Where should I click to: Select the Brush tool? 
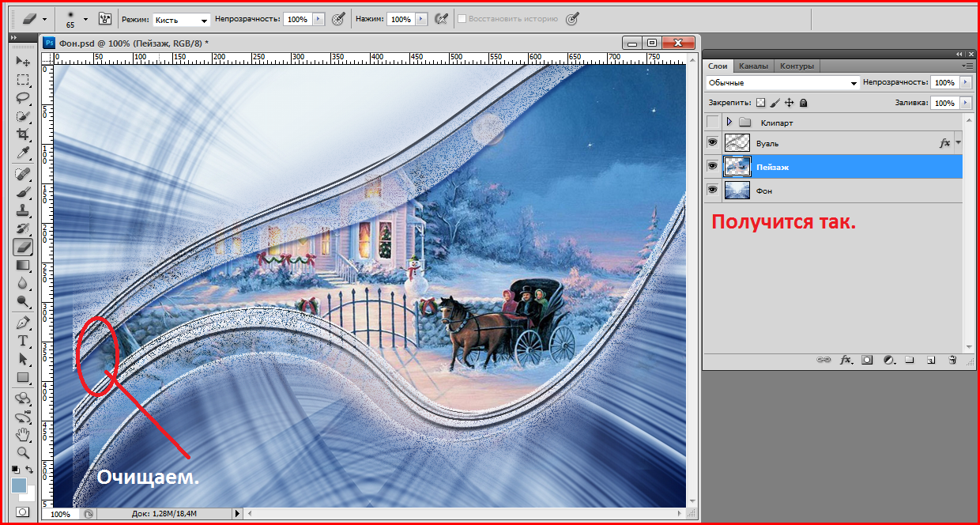pyautogui.click(x=24, y=191)
